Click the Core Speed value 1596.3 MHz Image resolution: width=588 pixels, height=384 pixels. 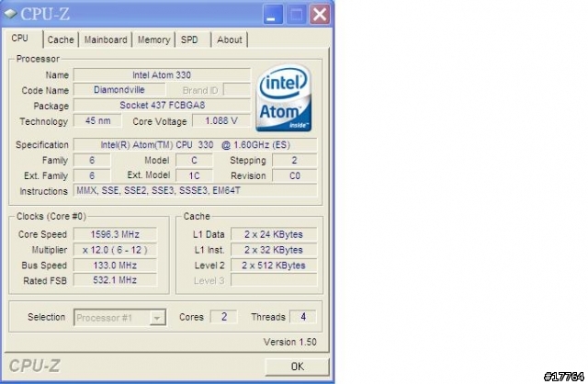click(x=115, y=234)
